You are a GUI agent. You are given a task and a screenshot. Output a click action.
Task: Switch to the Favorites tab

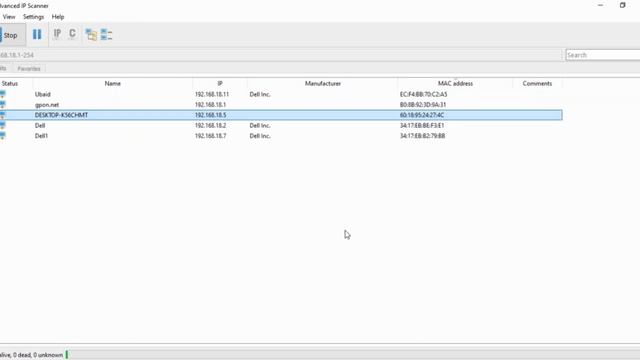coord(29,69)
